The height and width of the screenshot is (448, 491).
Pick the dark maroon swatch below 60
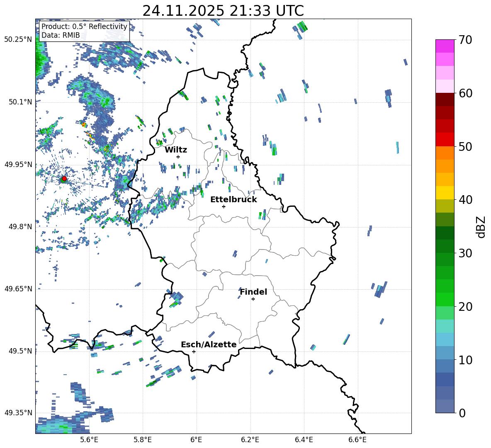(445, 99)
